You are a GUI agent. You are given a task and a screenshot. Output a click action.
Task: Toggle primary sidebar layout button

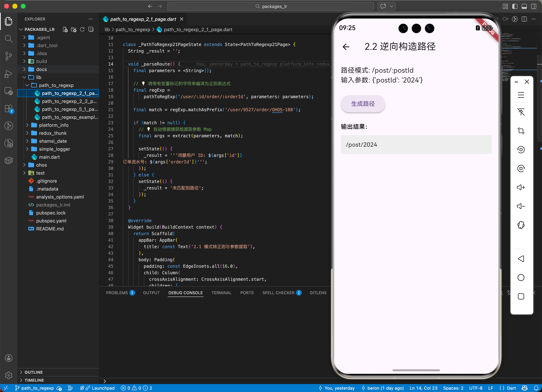coord(515,6)
